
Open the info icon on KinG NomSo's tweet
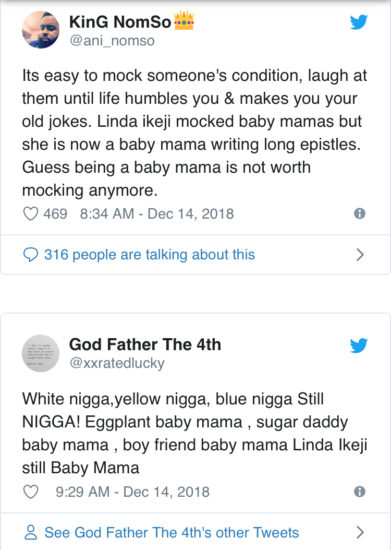(360, 213)
